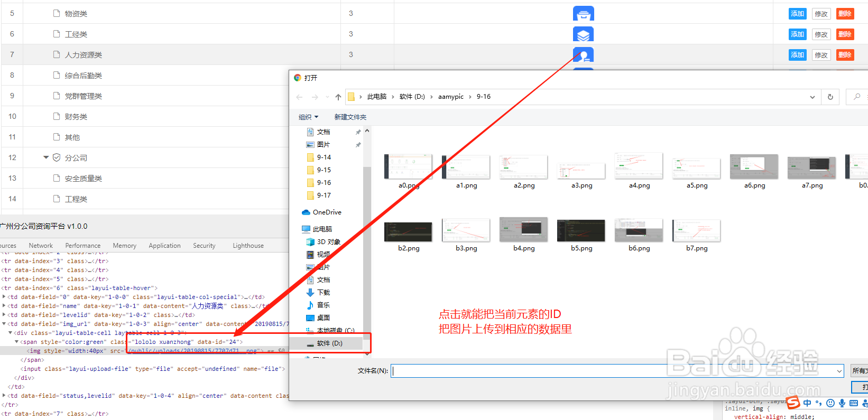Viewport: 868px width, 420px height.
Task: Click the Sogou microphone voice input icon
Action: point(842,403)
